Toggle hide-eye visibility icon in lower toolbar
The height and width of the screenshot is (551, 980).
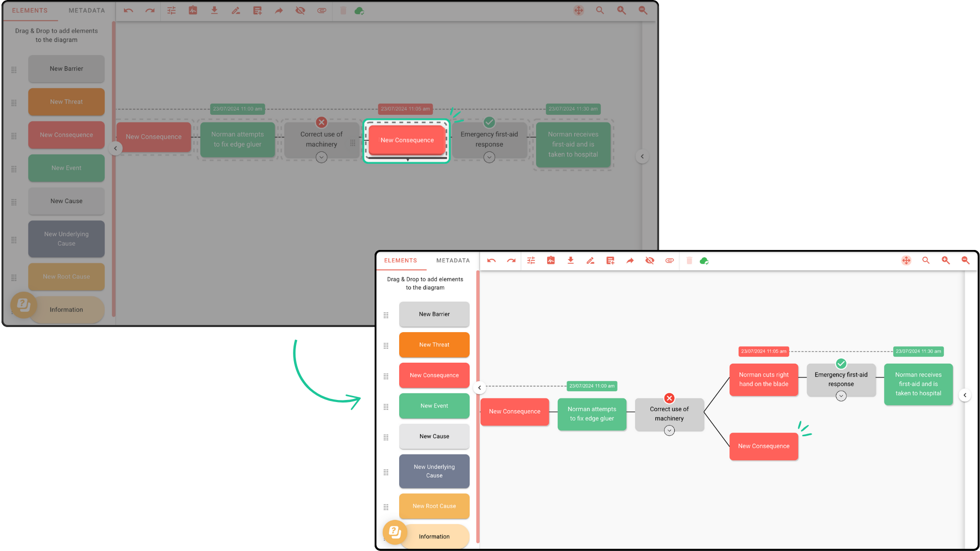tap(650, 261)
